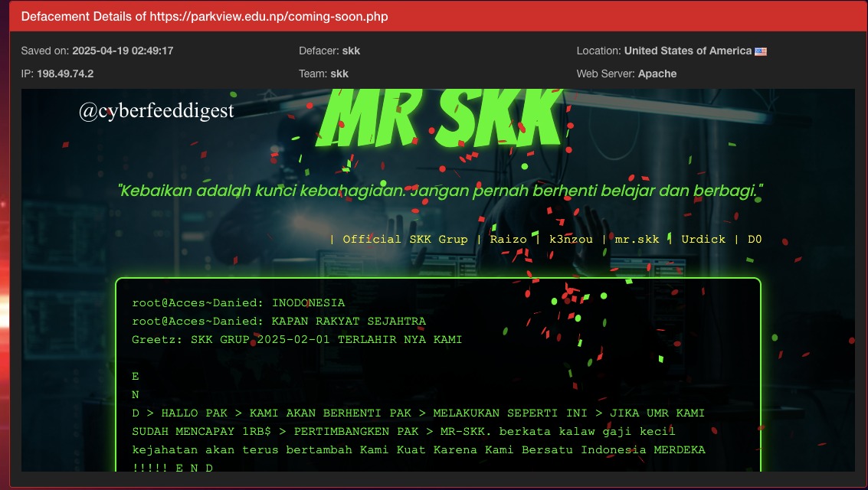Select mr.skk in the crew list
The image size is (868, 490).
pyautogui.click(x=637, y=239)
